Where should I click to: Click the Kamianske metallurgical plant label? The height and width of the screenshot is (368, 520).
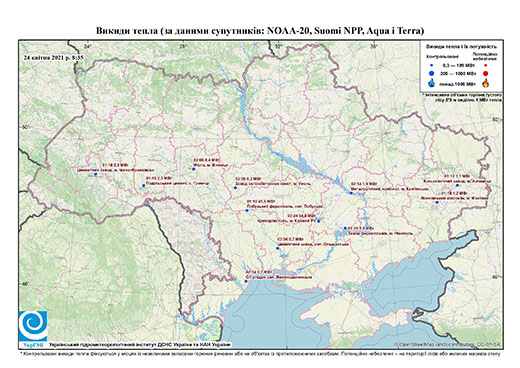coord(390,189)
